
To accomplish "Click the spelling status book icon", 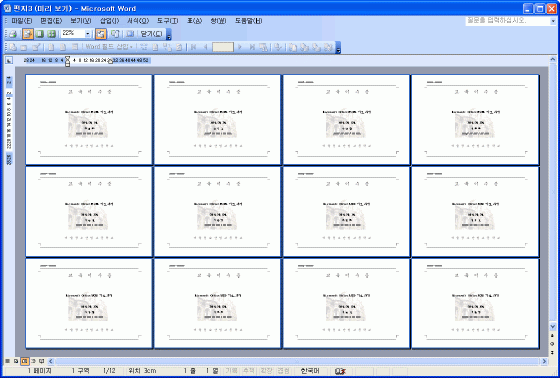I will pos(340,371).
